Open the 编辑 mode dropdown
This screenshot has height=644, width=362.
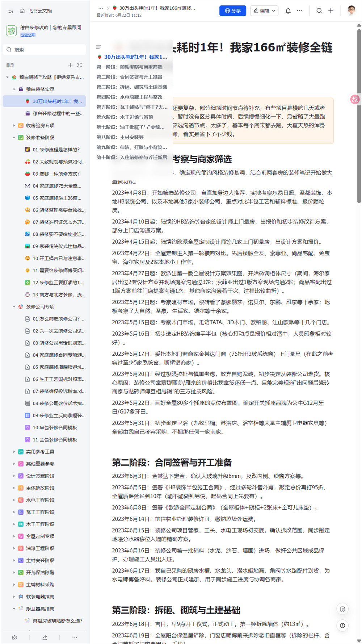(x=264, y=11)
